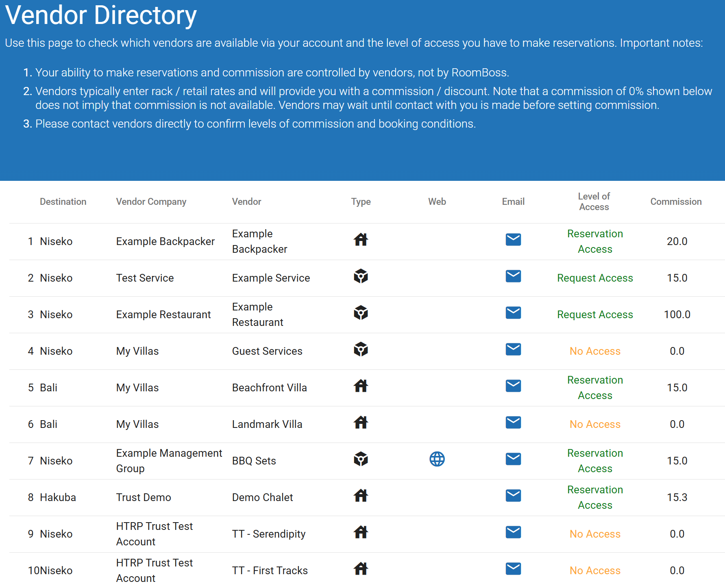Click No Access for Guest Services
Viewport: 725px width, 588px height.
click(x=595, y=351)
